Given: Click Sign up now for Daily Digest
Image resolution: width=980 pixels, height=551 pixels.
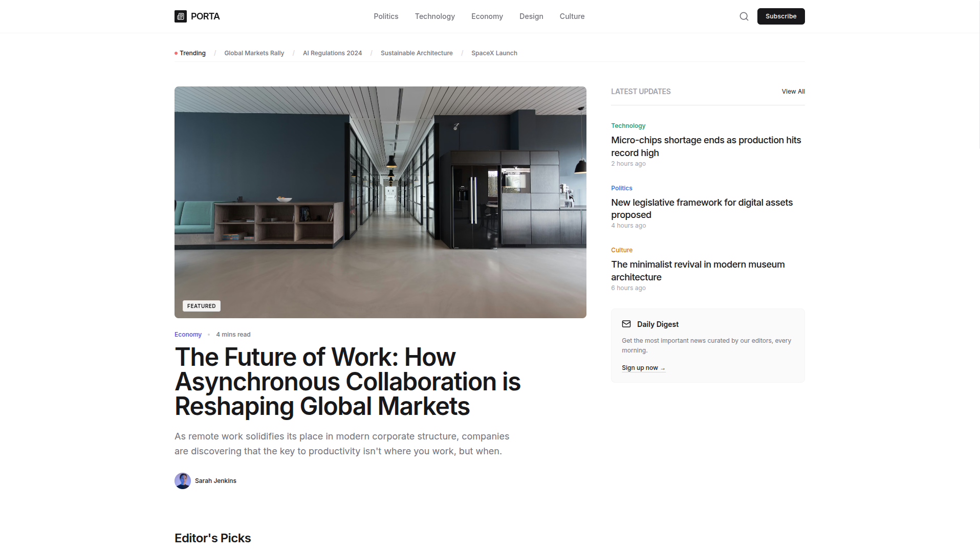Looking at the screenshot, I should [x=643, y=367].
